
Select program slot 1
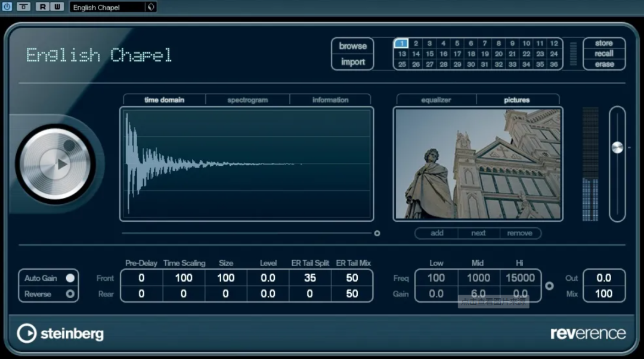(x=401, y=43)
